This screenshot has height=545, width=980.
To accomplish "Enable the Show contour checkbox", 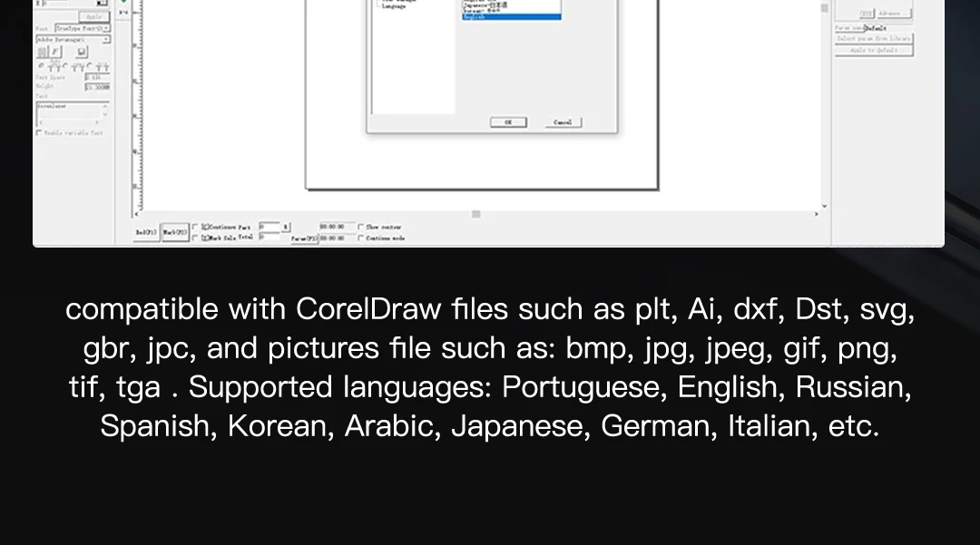I will [360, 227].
